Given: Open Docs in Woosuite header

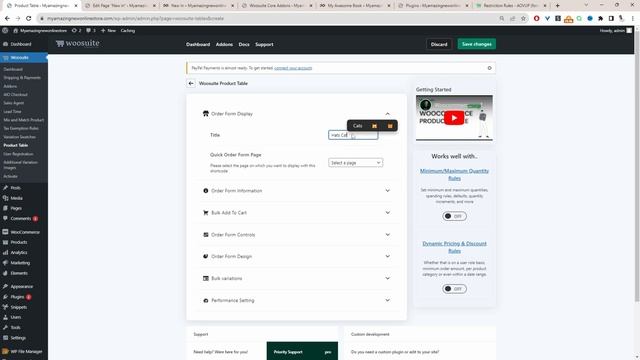Looking at the screenshot, I should [244, 44].
